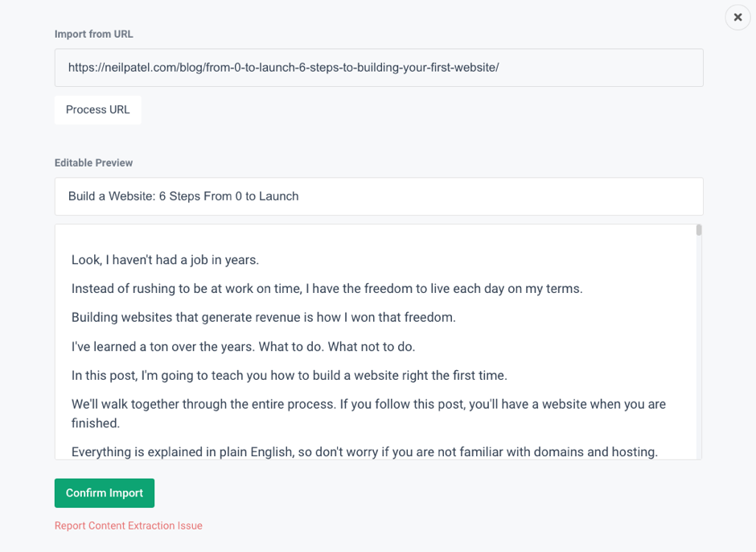Close the import dialog using the X icon
756x552 pixels.
tap(738, 18)
